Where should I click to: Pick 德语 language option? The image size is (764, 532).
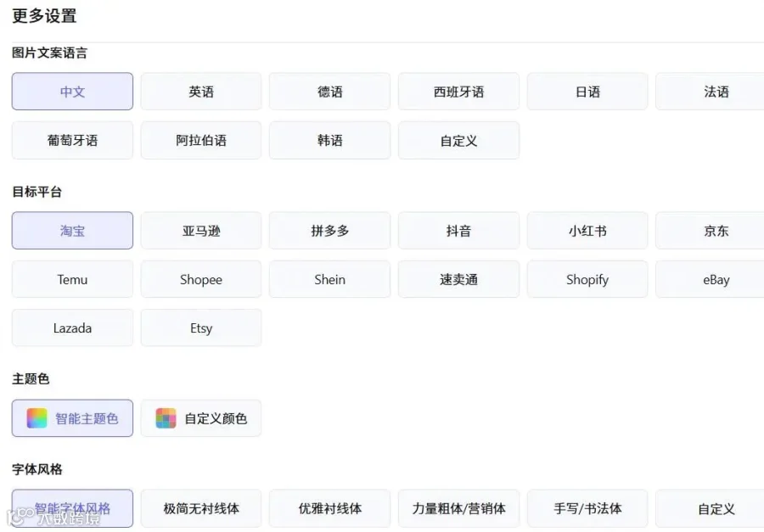coord(330,92)
